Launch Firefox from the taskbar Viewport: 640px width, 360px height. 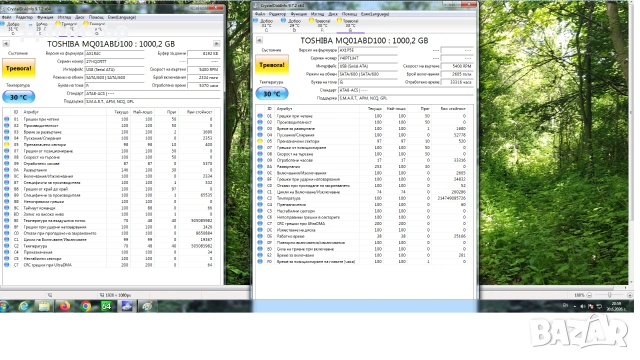(65, 306)
